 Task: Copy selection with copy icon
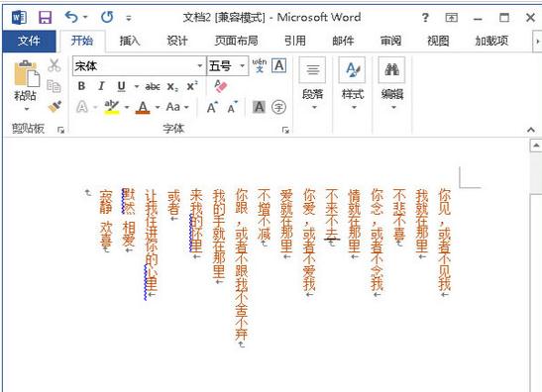tap(54, 86)
